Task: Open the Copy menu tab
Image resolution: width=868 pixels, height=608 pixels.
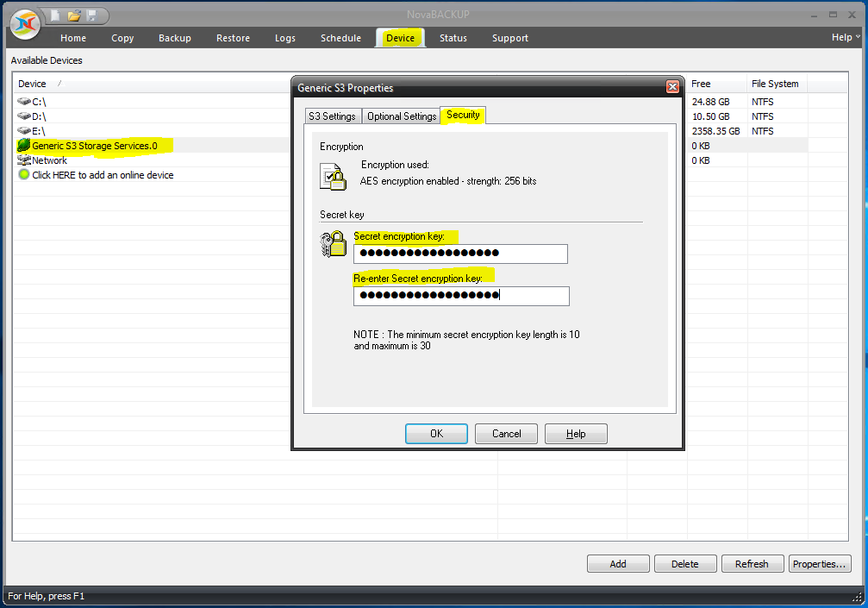Action: [x=122, y=38]
